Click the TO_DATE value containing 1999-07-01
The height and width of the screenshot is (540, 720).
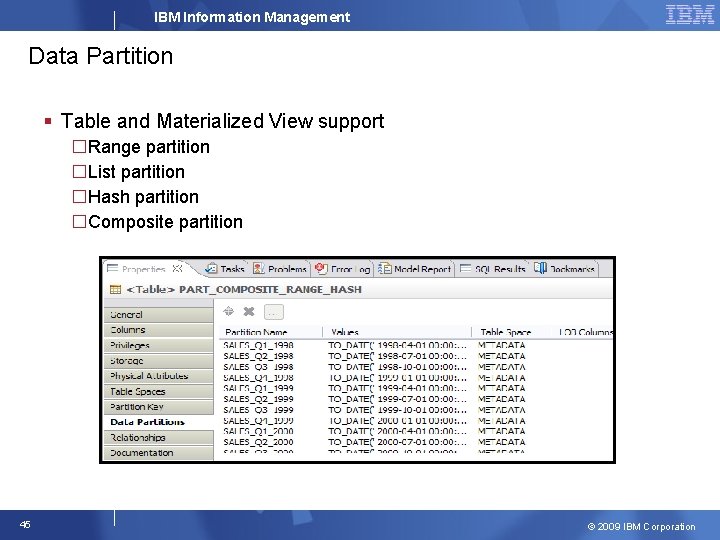[x=397, y=399]
